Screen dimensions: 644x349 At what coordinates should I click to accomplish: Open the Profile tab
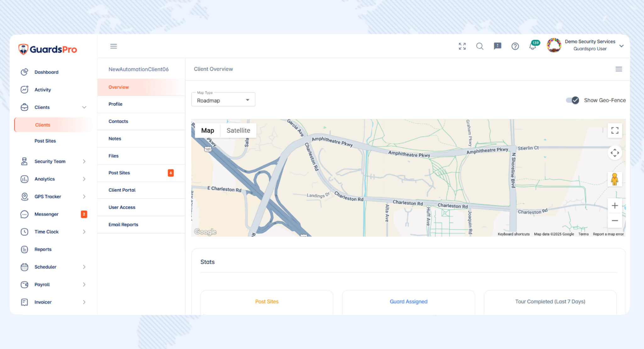click(141, 104)
